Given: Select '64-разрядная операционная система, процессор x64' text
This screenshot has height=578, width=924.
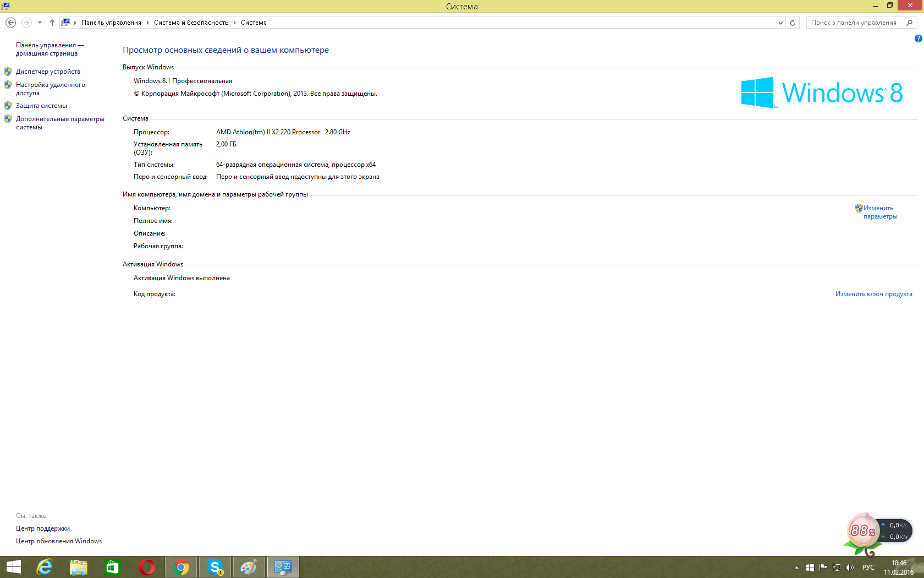Looking at the screenshot, I should 296,165.
